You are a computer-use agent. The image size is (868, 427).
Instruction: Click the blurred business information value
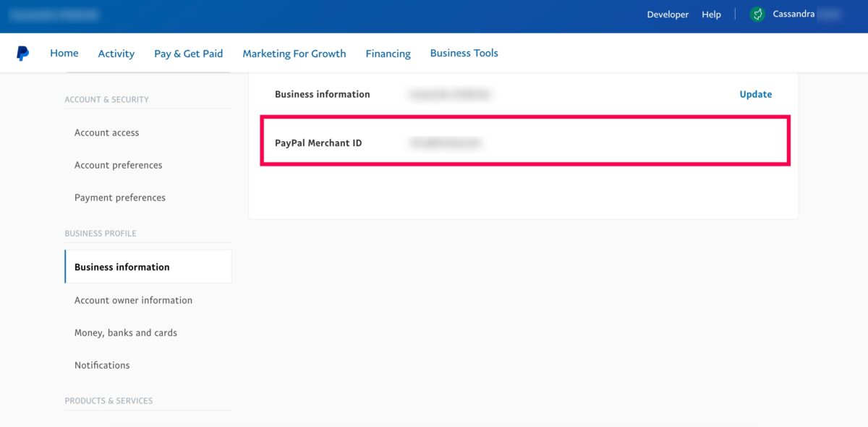[449, 94]
